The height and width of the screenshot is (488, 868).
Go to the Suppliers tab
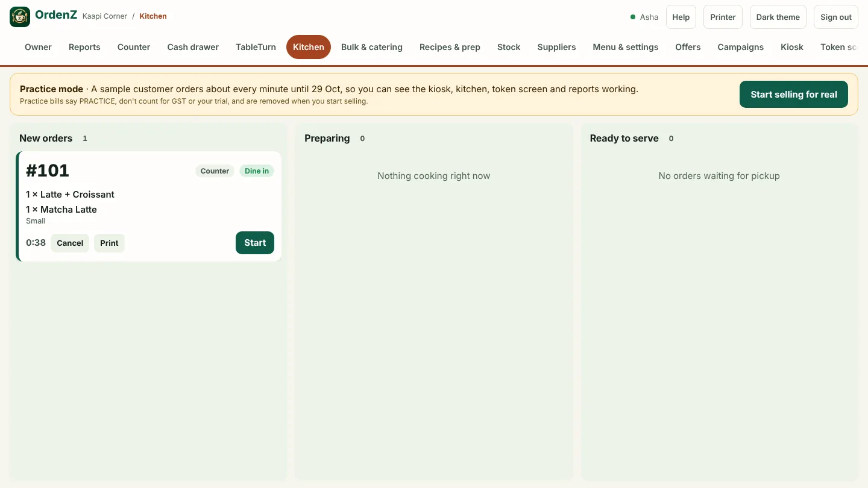556,47
